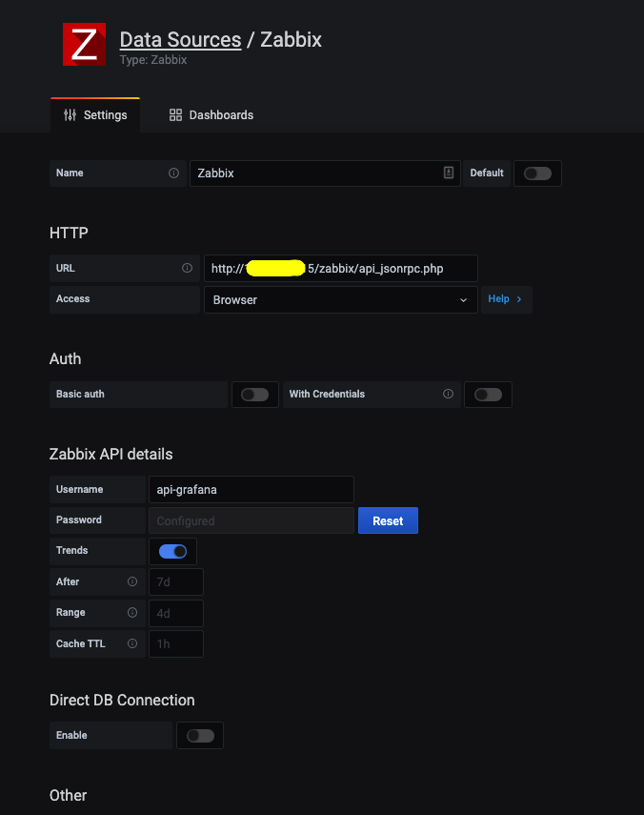Click the icon inside the Name field
This screenshot has height=815, width=644.
(449, 173)
